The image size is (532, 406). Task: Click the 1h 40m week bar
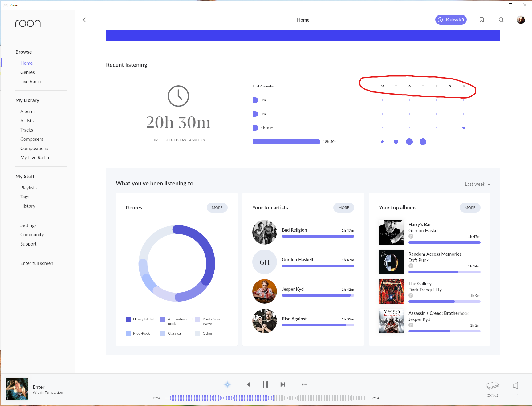coord(255,128)
